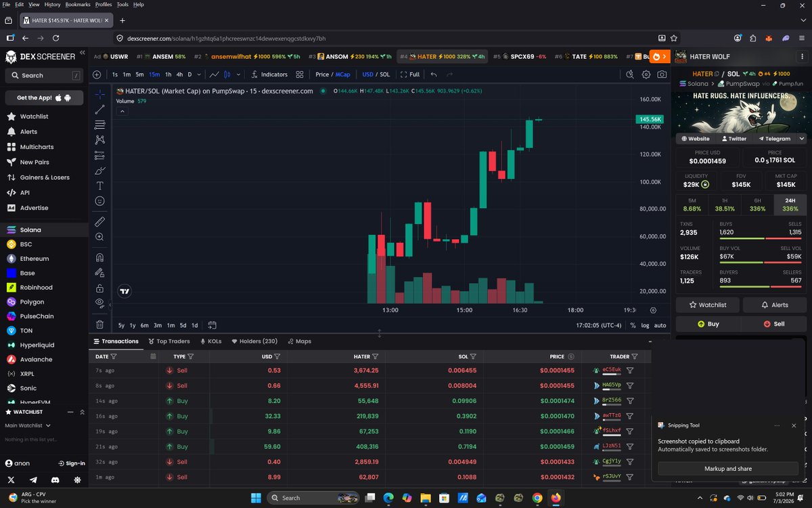812x508 pixels.
Task: Open the Indicators dialog
Action: tap(269, 75)
